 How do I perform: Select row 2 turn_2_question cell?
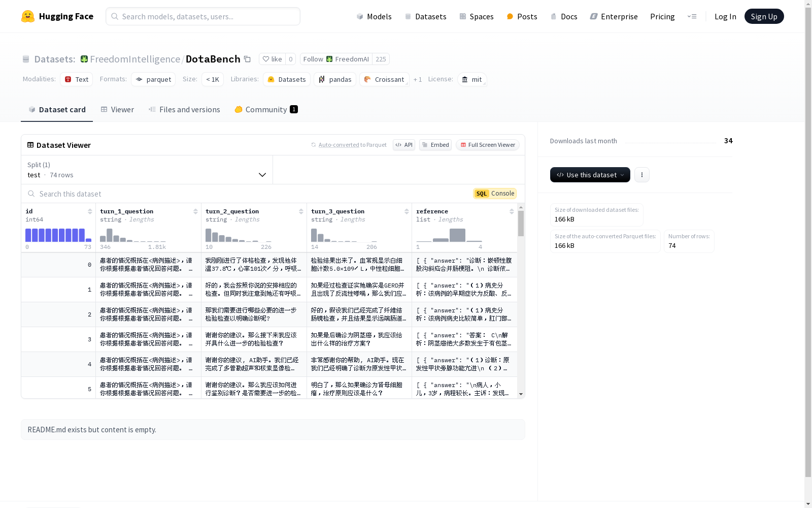(254, 314)
